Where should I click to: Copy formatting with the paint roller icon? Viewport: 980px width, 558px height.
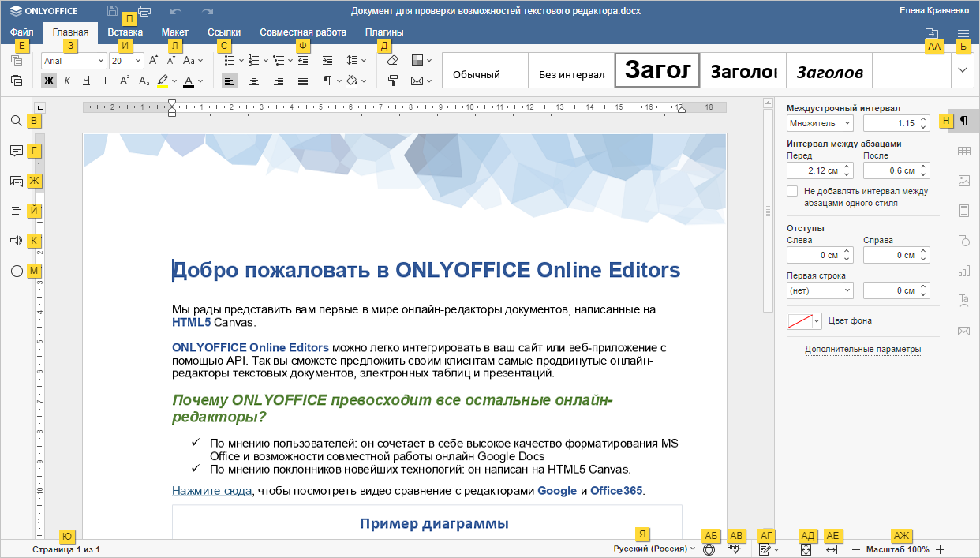click(393, 80)
